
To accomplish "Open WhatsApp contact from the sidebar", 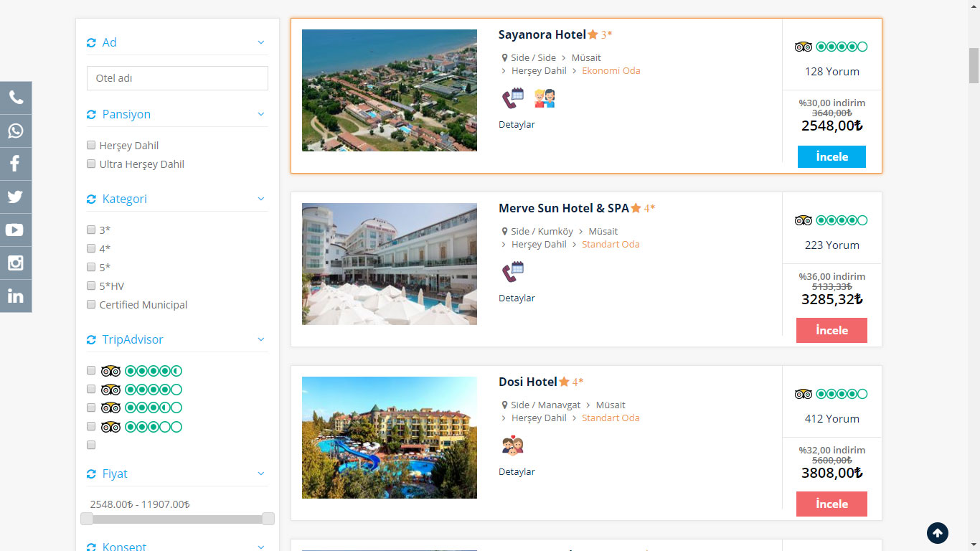I will tap(16, 131).
